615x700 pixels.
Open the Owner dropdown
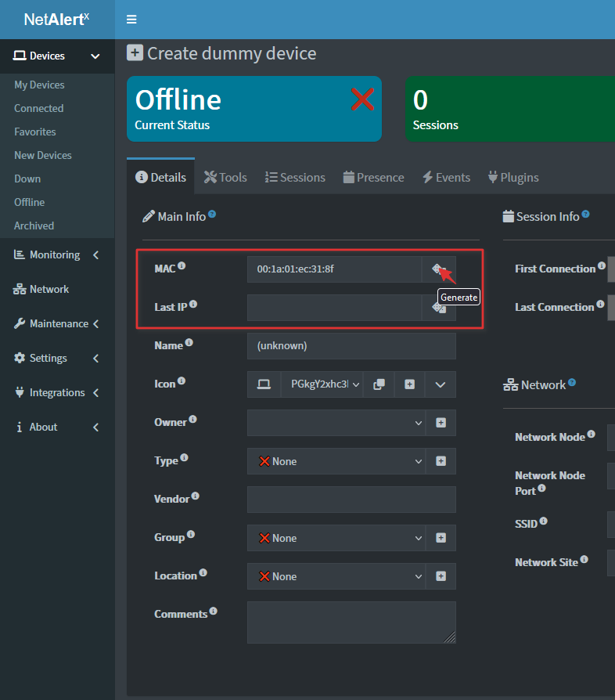(x=336, y=423)
